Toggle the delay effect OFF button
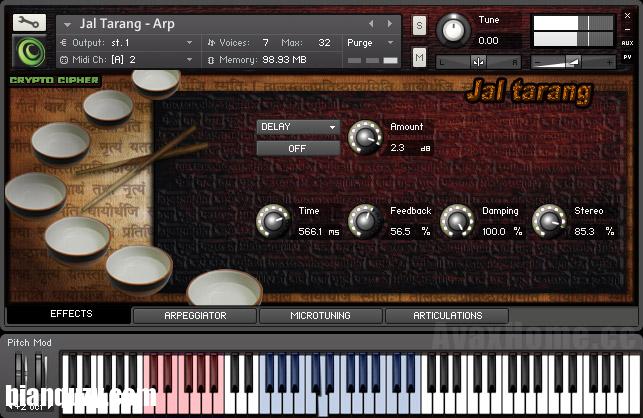The image size is (643, 418). coord(298,148)
